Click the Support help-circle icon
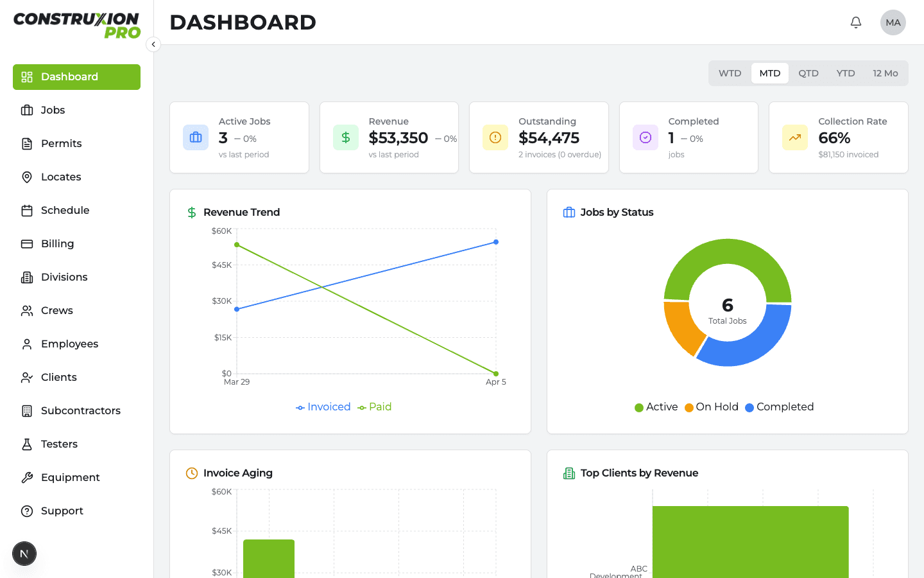The image size is (924, 578). [27, 511]
